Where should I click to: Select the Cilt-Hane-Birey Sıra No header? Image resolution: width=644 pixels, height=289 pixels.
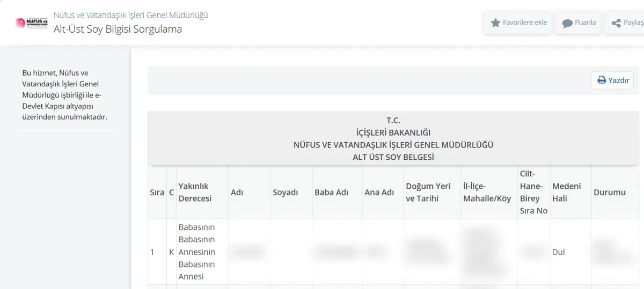pyautogui.click(x=534, y=192)
